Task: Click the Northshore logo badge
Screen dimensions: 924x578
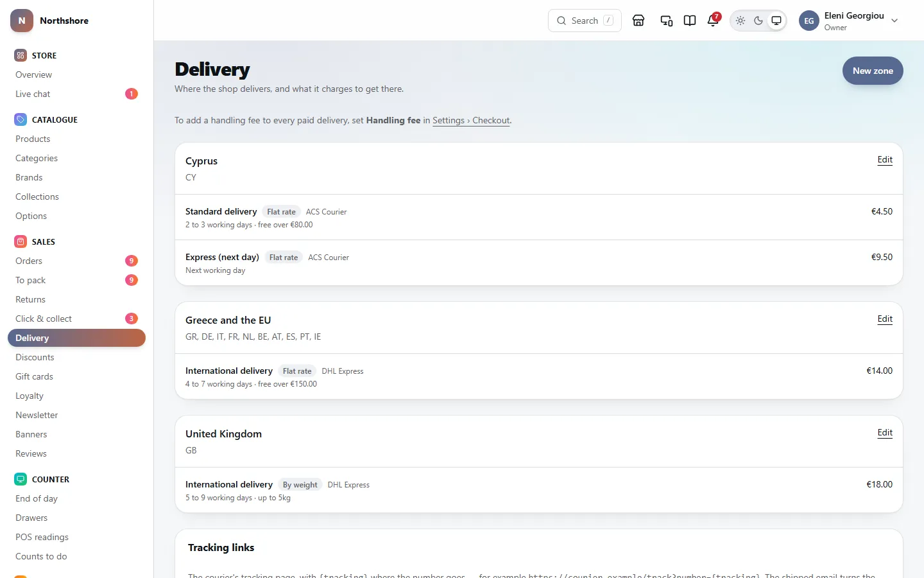Action: click(x=22, y=21)
